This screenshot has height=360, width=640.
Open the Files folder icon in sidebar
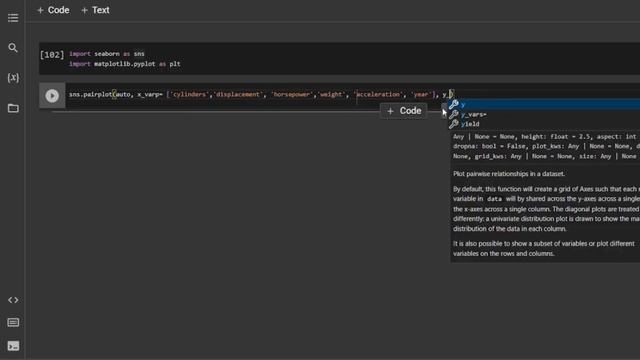click(13, 108)
